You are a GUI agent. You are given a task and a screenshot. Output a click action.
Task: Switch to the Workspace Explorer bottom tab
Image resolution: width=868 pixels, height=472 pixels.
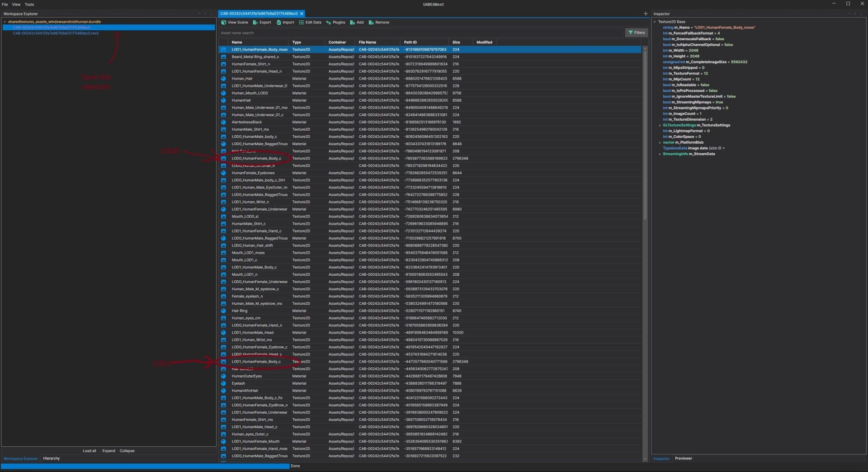pos(21,458)
